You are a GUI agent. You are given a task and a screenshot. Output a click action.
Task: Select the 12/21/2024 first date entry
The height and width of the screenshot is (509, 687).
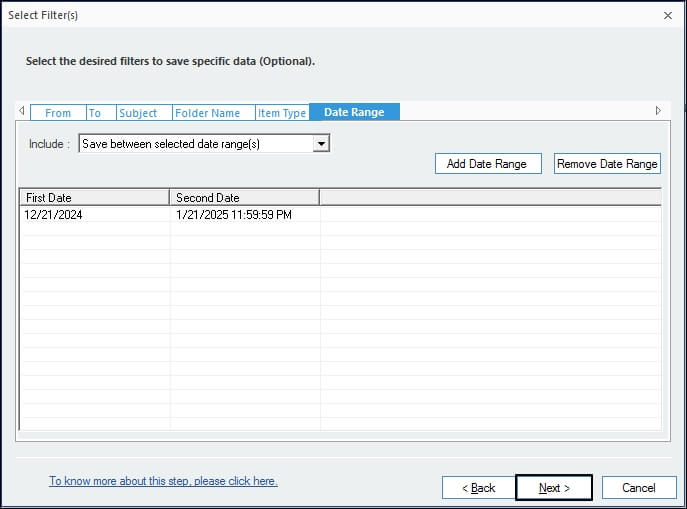[x=53, y=215]
